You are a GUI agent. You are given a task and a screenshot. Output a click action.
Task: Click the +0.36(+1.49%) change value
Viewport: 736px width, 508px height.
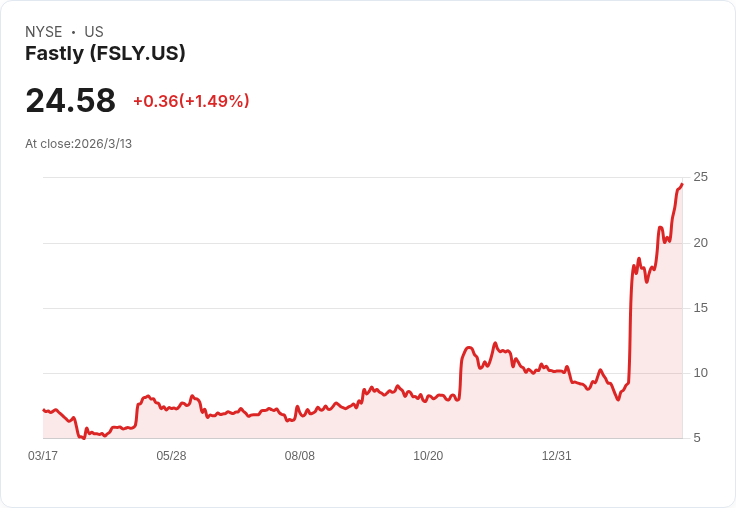pyautogui.click(x=191, y=101)
